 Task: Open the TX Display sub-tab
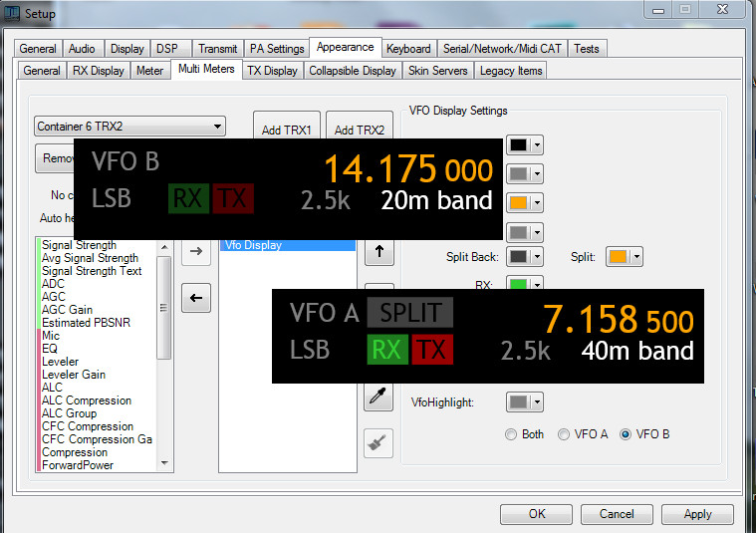pyautogui.click(x=272, y=71)
